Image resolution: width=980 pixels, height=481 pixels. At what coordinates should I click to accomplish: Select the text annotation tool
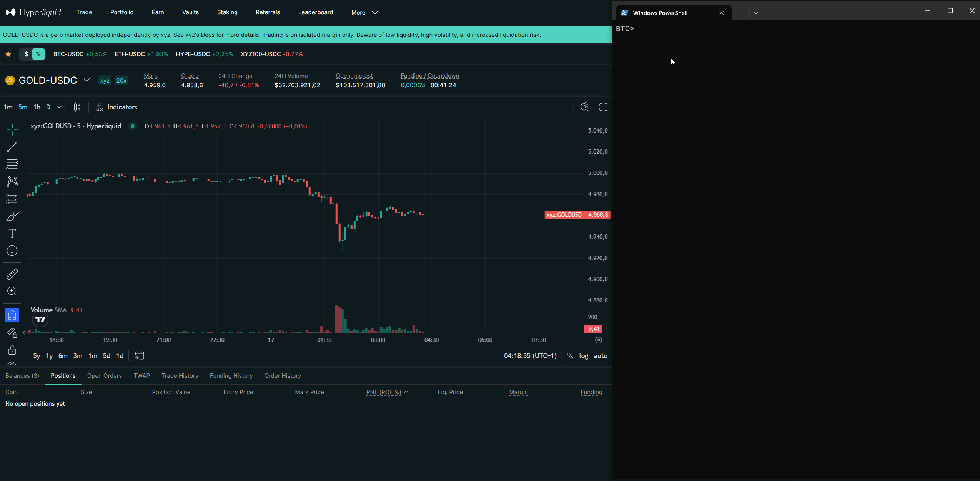pyautogui.click(x=12, y=233)
